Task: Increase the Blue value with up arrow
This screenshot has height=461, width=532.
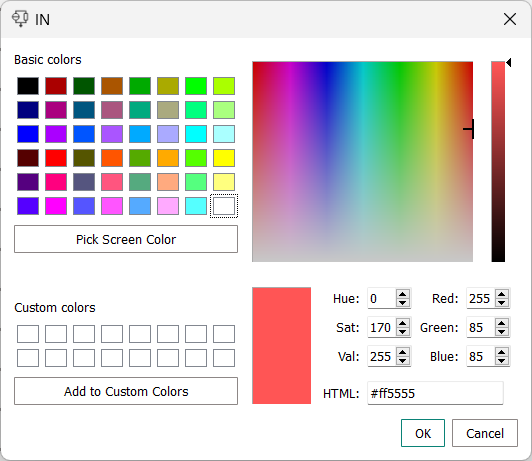Action: point(501,352)
